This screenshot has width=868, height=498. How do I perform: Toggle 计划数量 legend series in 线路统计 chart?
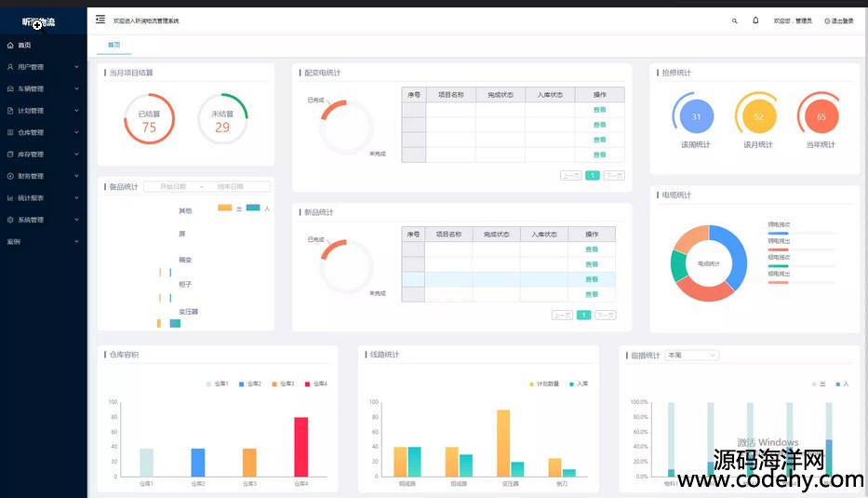click(542, 384)
